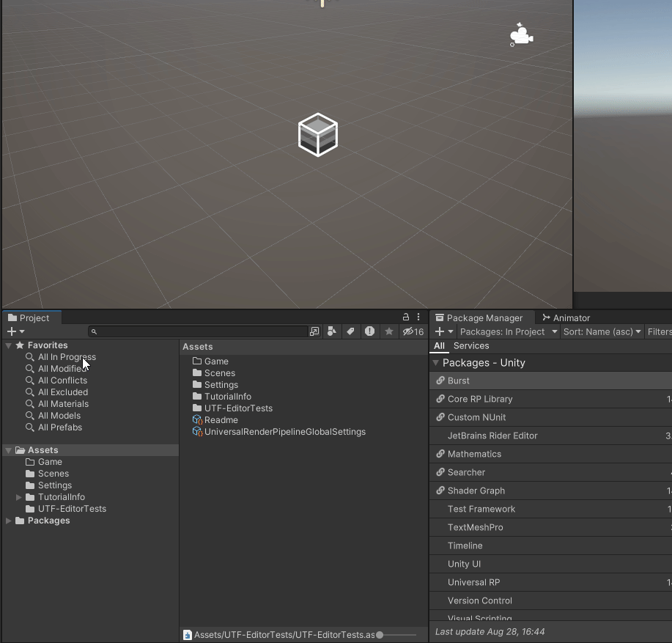Screen dimensions: 672x643
Task: Click the Search by Label tag icon
Action: pos(350,331)
